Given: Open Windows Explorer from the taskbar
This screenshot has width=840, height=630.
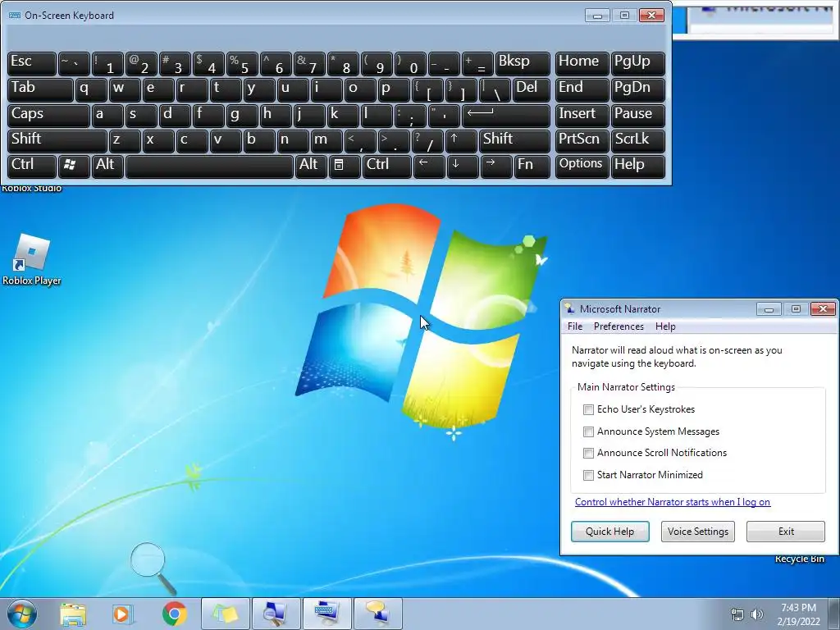Looking at the screenshot, I should [72, 614].
